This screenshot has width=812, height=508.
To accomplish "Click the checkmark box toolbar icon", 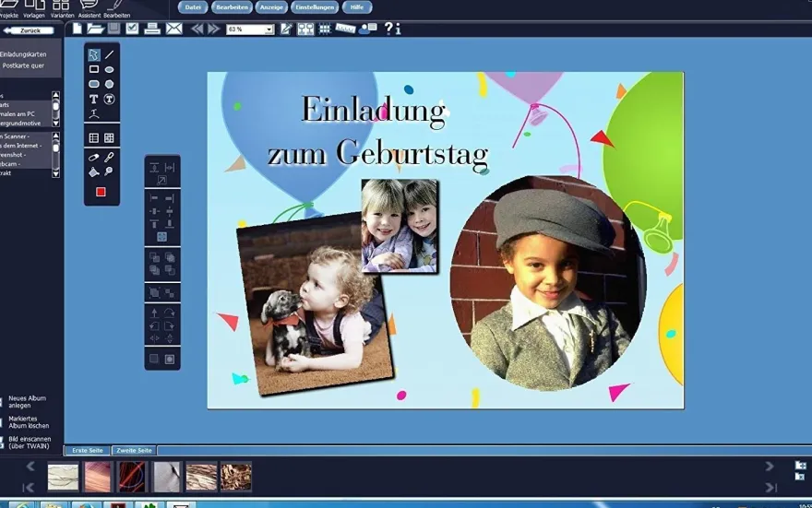I will (132, 29).
